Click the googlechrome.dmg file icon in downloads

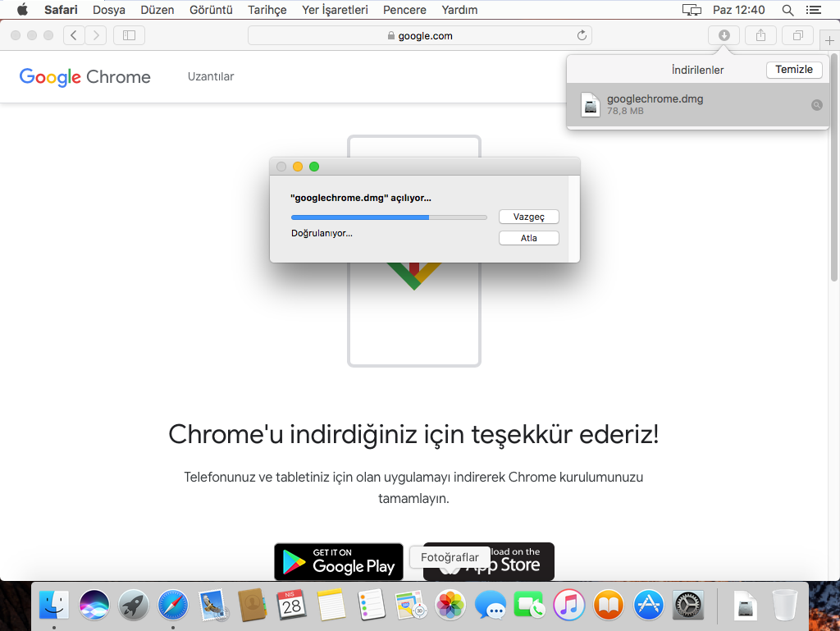pos(591,104)
